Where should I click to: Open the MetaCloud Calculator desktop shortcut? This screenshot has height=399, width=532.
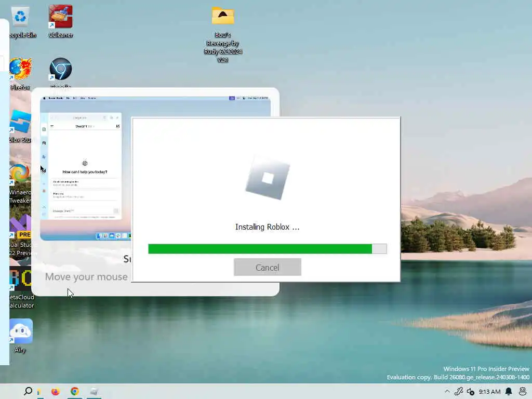tap(20, 288)
